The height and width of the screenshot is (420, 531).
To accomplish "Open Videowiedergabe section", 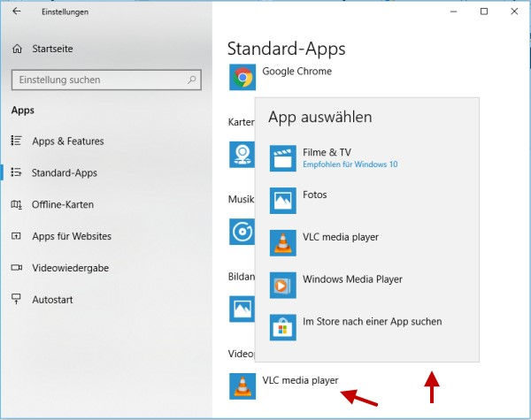I will coord(71,268).
